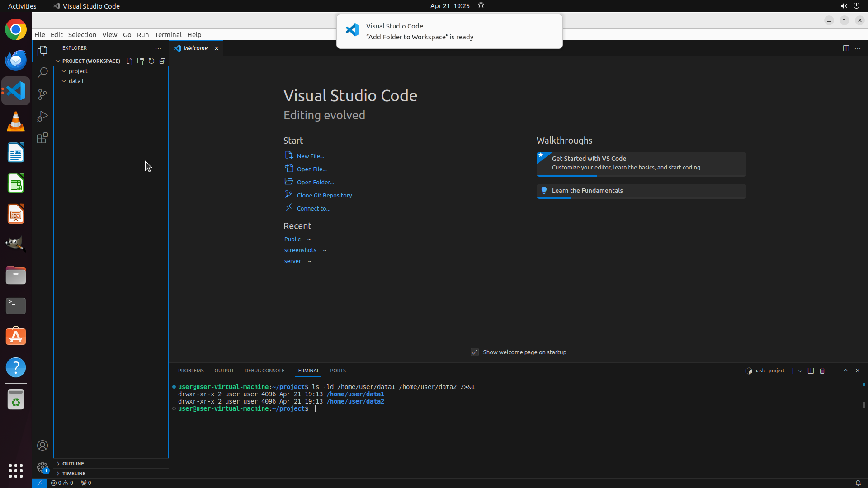Kill the terminal with trash icon
The image size is (868, 488).
[822, 371]
